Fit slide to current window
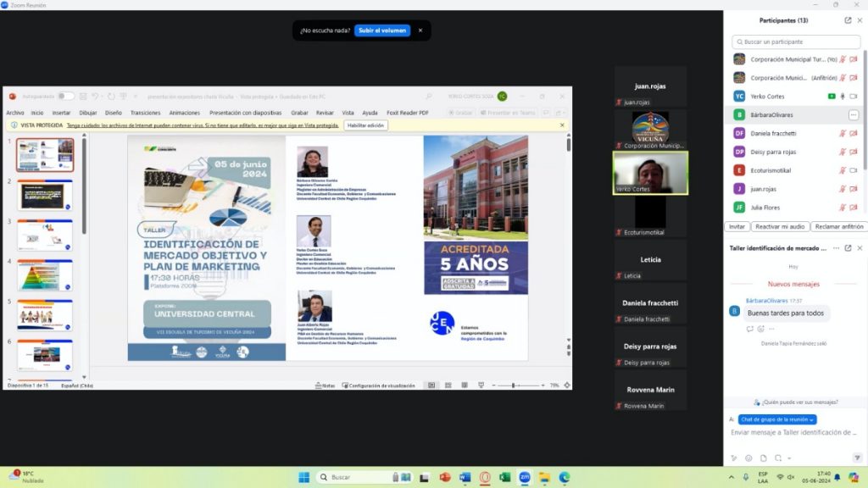Viewport: 868px width, 488px height. coord(567,385)
